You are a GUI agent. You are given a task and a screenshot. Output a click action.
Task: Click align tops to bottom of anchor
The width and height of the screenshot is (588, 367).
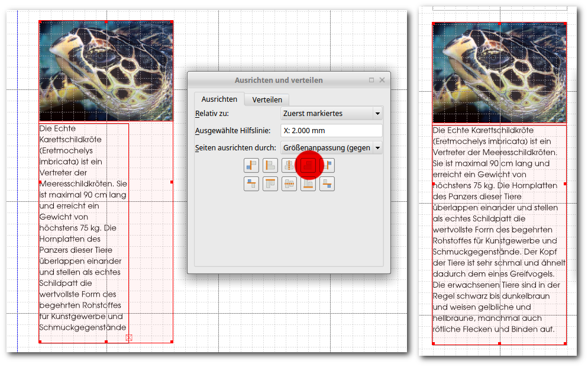click(x=327, y=184)
